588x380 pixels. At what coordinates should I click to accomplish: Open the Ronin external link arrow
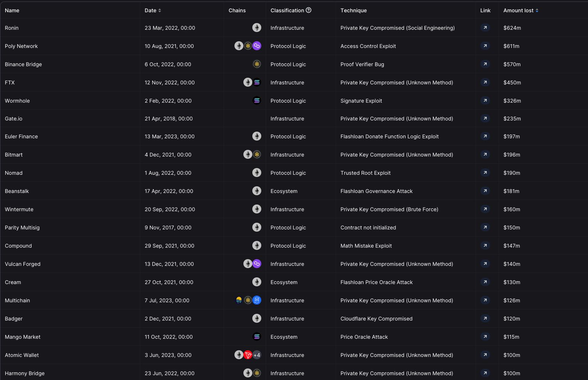(485, 28)
